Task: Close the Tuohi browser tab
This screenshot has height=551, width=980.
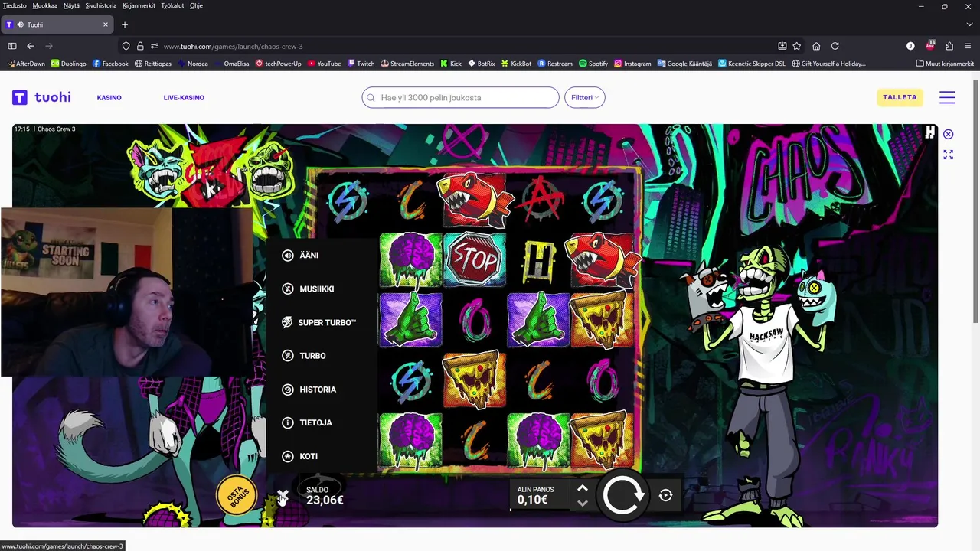Action: pos(106,24)
